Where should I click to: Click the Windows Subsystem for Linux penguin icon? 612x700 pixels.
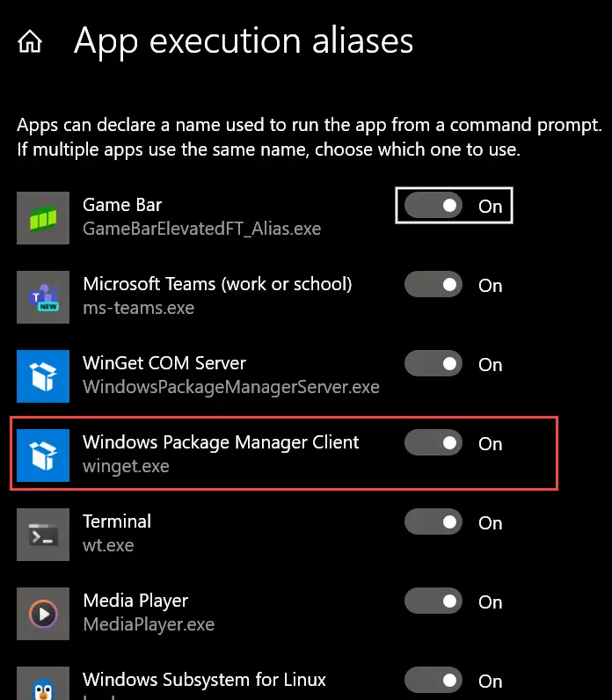pyautogui.click(x=43, y=682)
